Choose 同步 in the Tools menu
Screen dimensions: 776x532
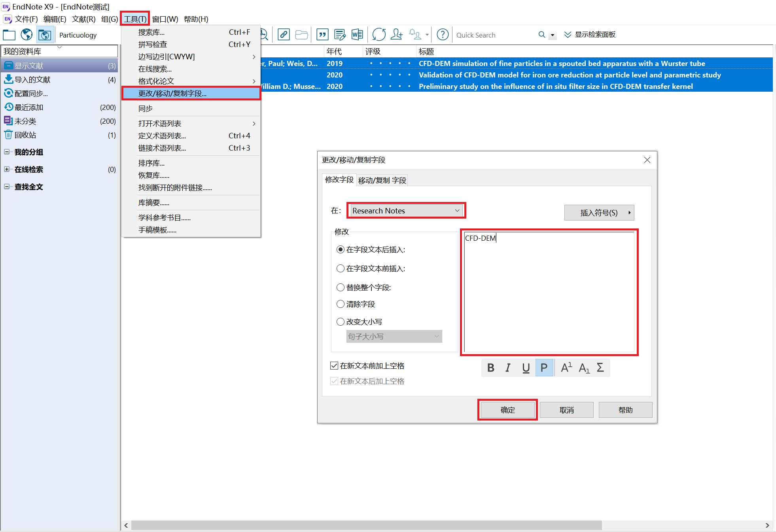[146, 108]
